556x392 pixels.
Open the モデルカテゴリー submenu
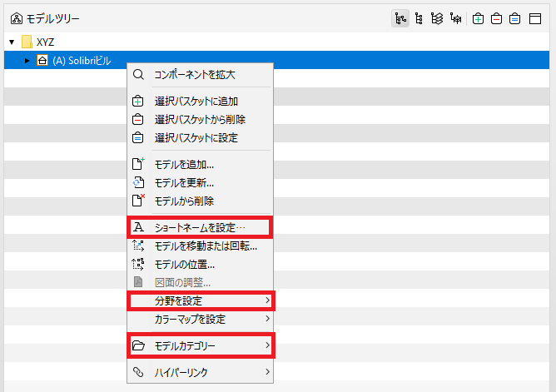tap(201, 345)
